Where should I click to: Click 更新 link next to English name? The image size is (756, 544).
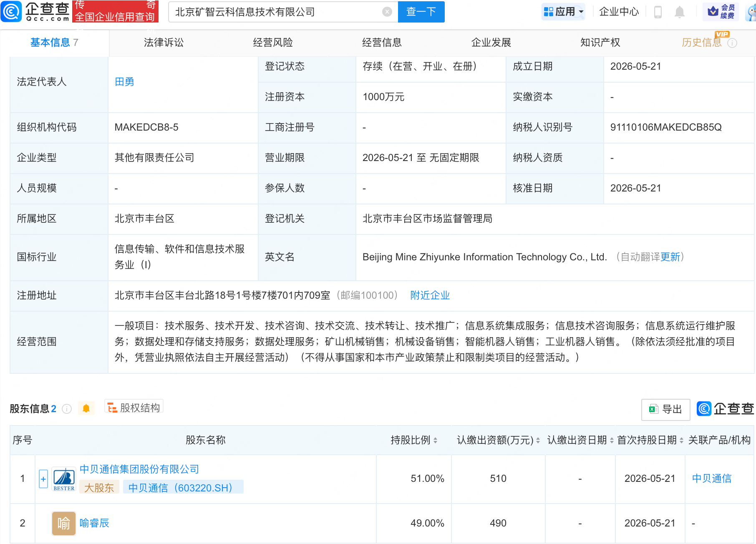tap(670, 257)
